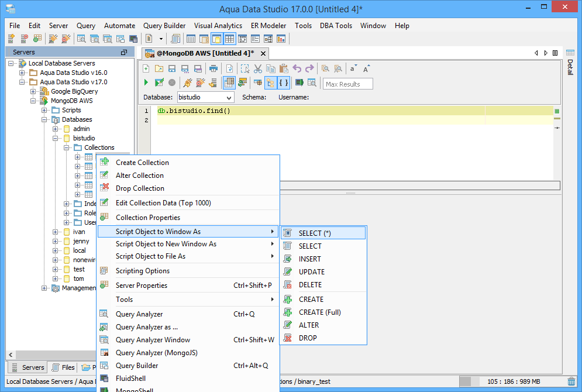Select Edit Collection Data (Top 1000)
Image resolution: width=582 pixels, height=392 pixels.
[x=188, y=202]
